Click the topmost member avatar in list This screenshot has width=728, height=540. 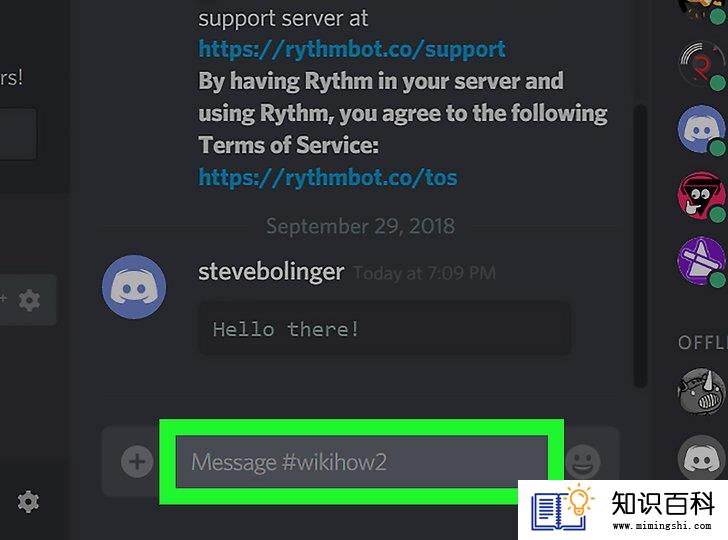coord(701,8)
